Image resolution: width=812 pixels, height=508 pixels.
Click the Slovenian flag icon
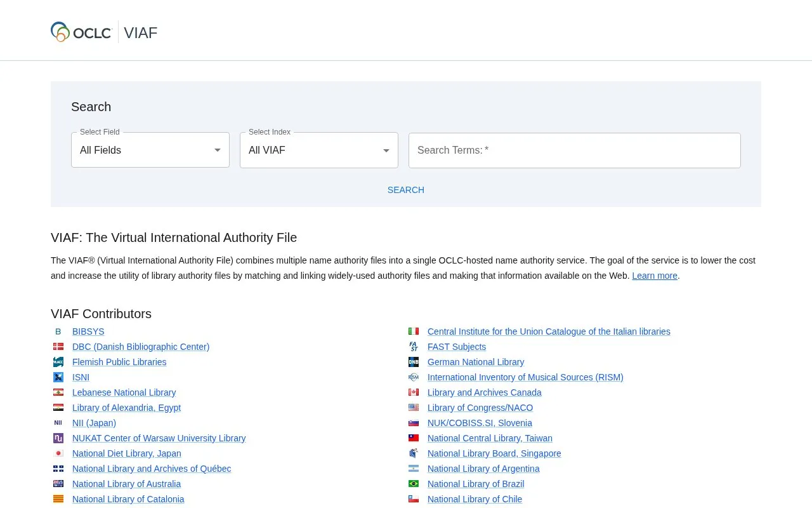414,423
